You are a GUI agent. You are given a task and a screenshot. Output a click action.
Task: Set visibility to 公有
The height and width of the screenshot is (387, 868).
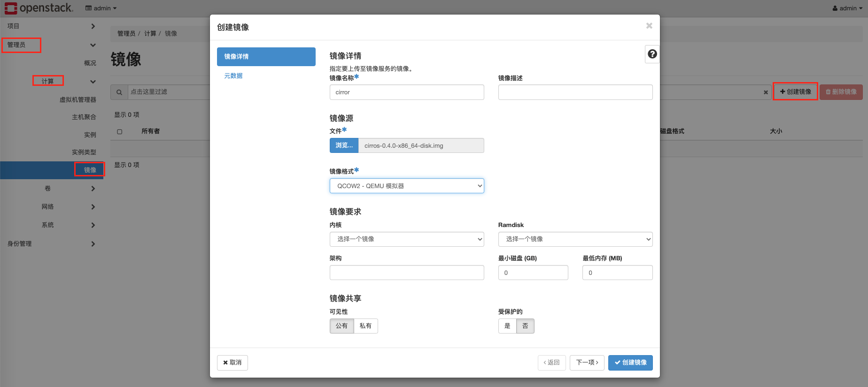pyautogui.click(x=341, y=326)
